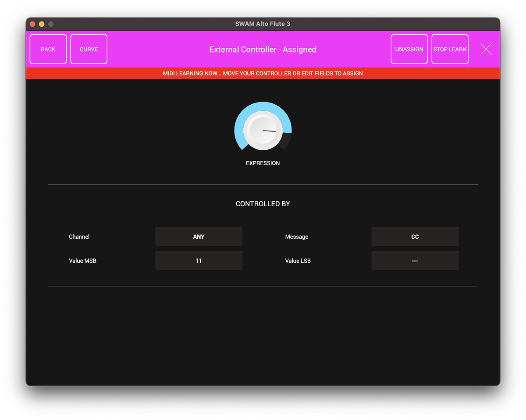The width and height of the screenshot is (526, 420).
Task: Click the red MIDI LEARNING NOW banner
Action: pos(263,73)
